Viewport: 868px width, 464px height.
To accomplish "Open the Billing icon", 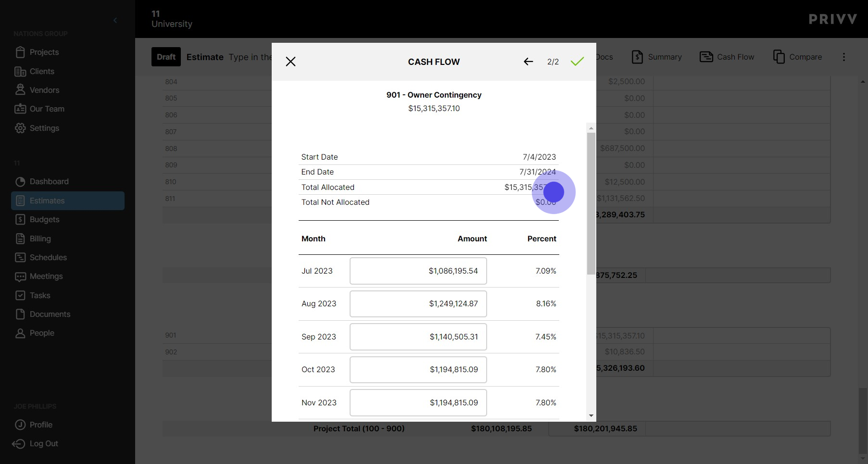I will click(20, 238).
